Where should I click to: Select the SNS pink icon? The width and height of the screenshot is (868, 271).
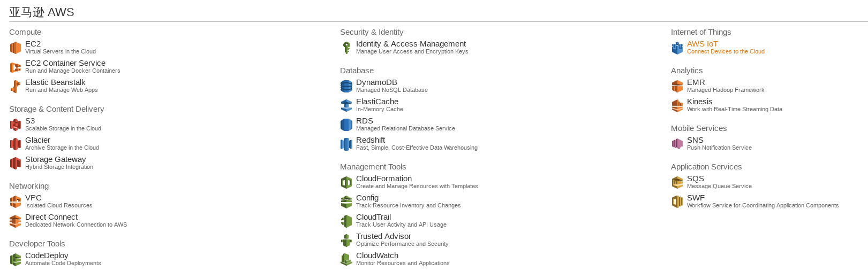tap(677, 144)
